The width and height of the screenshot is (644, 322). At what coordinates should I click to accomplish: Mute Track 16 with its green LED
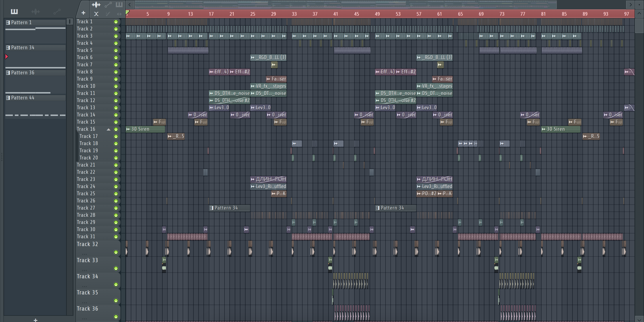[116, 129]
